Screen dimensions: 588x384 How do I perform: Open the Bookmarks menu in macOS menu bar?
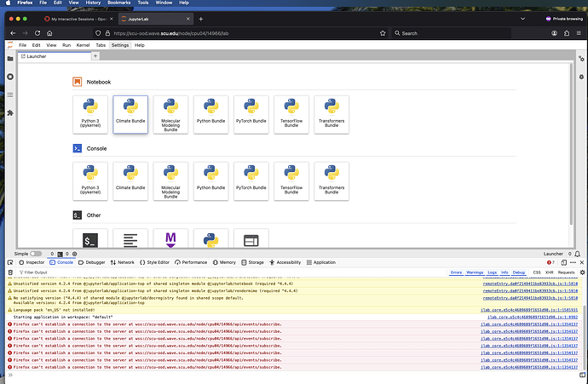pyautogui.click(x=118, y=3)
